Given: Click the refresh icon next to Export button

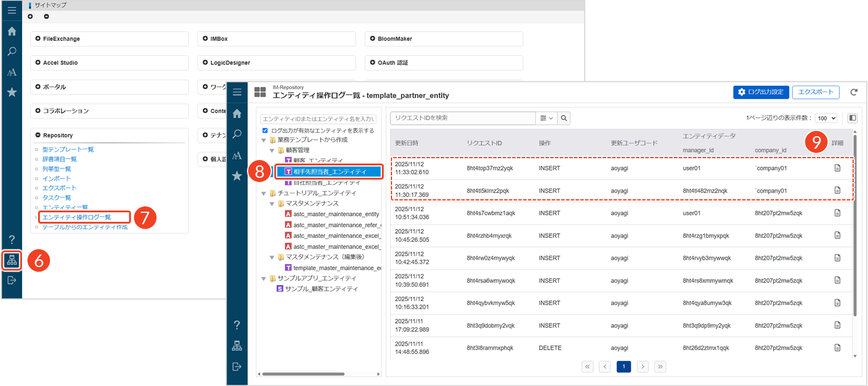Looking at the screenshot, I should point(854,92).
